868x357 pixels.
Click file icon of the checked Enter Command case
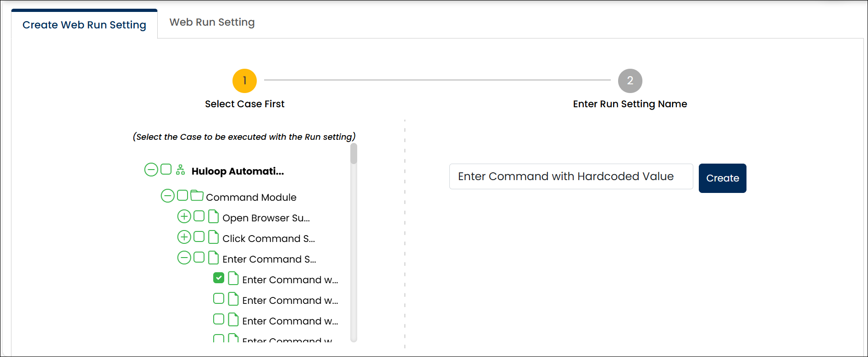pyautogui.click(x=233, y=278)
